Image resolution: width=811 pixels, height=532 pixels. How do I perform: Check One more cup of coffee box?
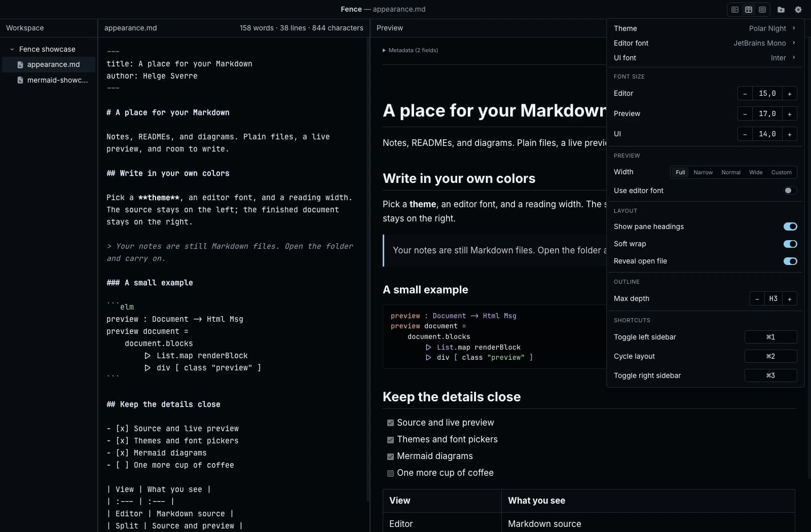[390, 473]
